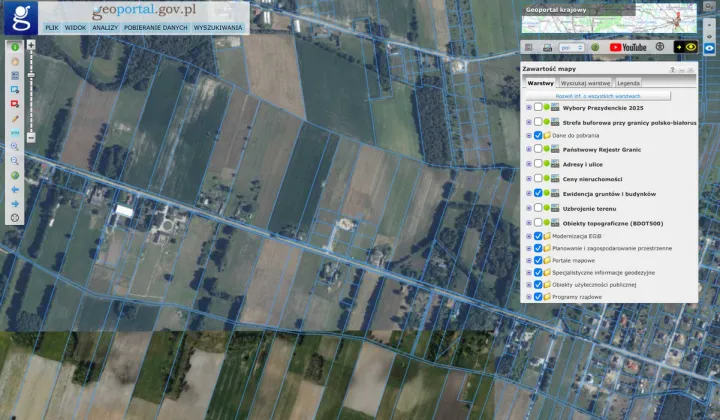Open the ANALIZY menu
Viewport: 720px width, 420px height.
point(105,29)
